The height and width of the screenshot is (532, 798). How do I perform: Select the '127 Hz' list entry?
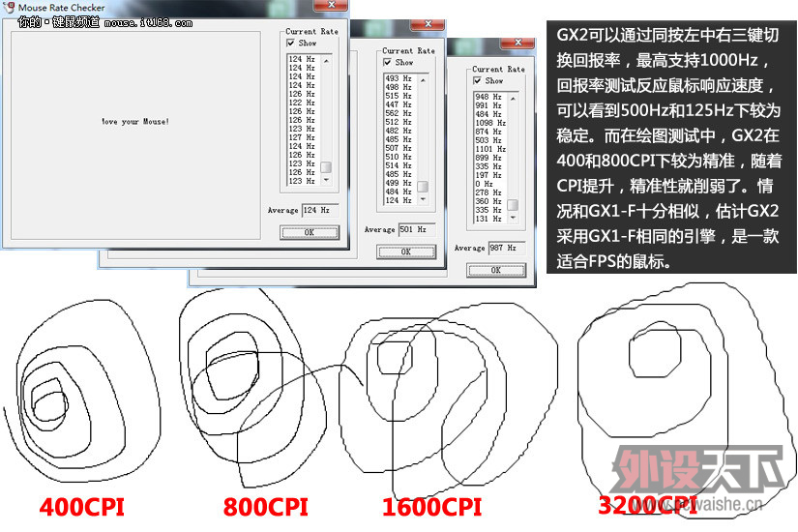[x=303, y=137]
